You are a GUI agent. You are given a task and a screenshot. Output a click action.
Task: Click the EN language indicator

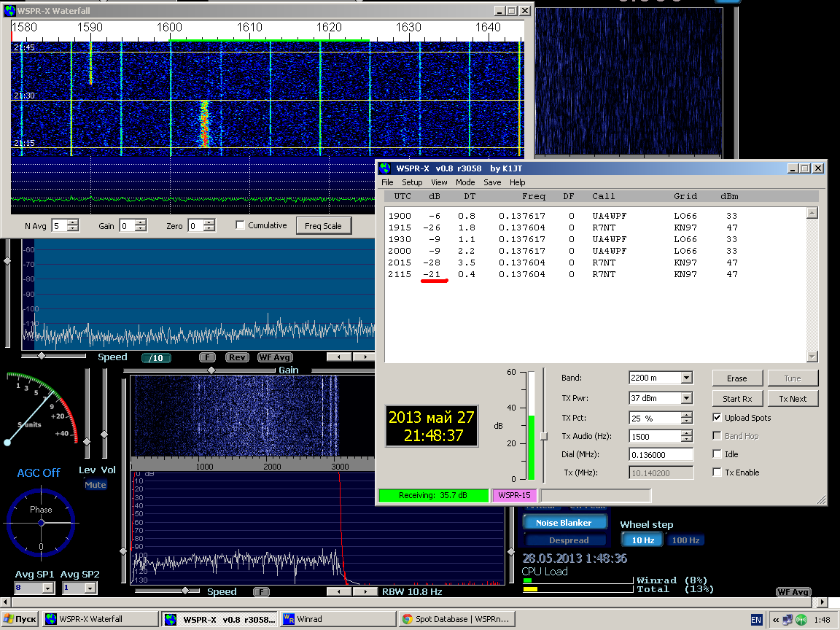[x=756, y=619]
